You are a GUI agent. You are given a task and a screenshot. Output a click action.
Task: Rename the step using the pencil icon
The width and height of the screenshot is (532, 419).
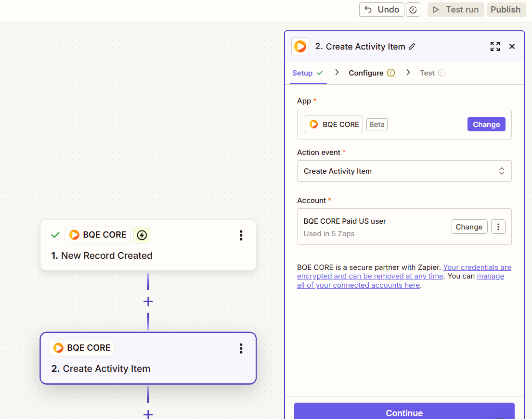413,47
